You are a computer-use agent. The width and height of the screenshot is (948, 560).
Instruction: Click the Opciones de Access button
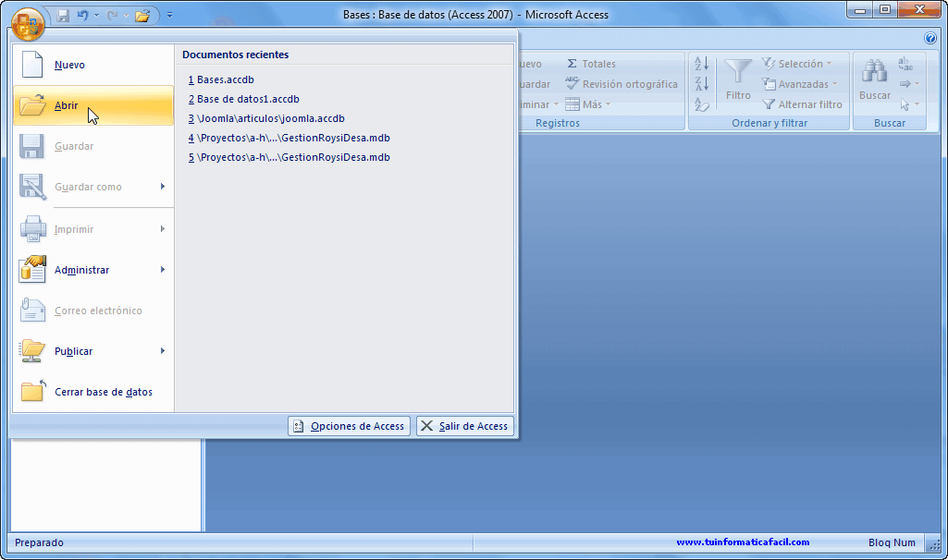(350, 426)
